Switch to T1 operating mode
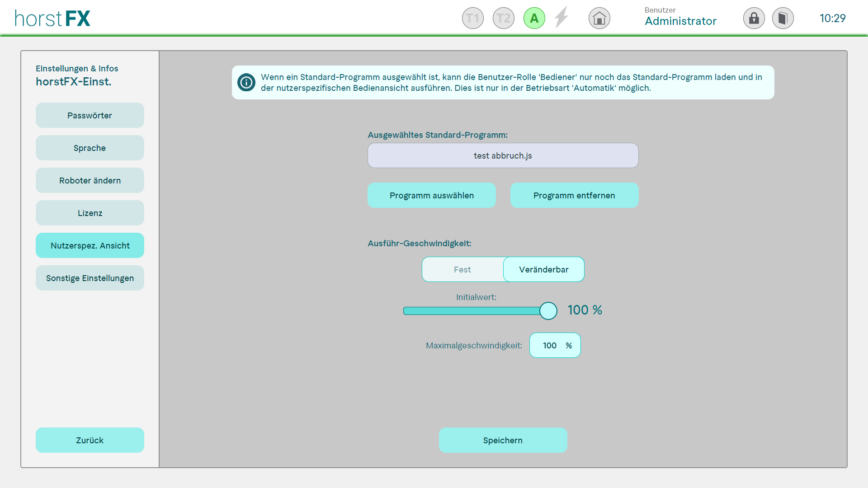This screenshot has height=488, width=868. [x=472, y=19]
